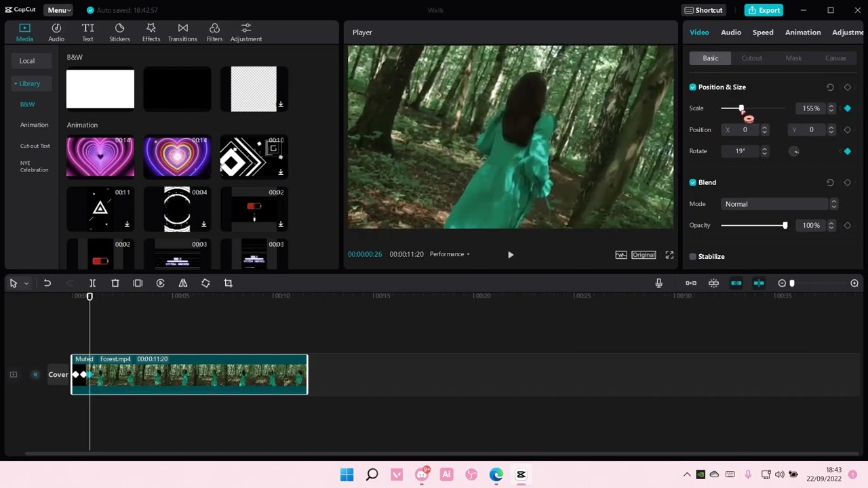Switch to the Audio properties tab
The height and width of the screenshot is (488, 868).
[731, 33]
